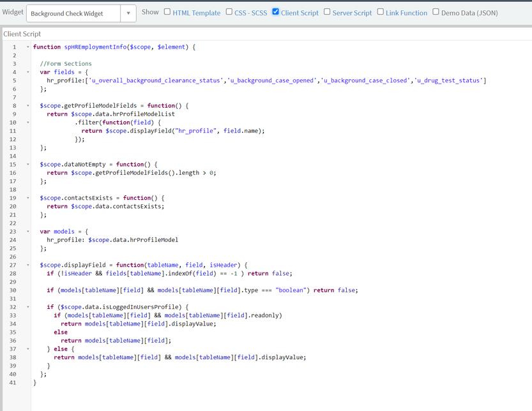Enable the HTML Template checkbox

167,12
